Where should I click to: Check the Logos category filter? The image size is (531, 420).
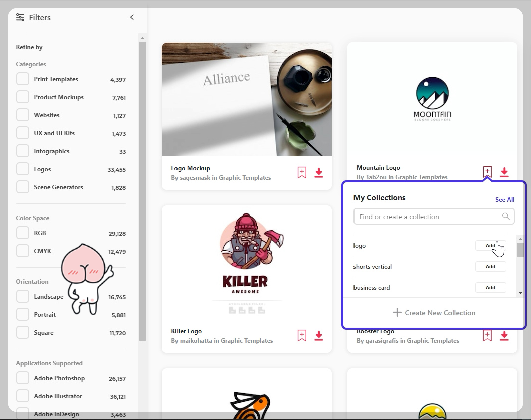pyautogui.click(x=23, y=169)
